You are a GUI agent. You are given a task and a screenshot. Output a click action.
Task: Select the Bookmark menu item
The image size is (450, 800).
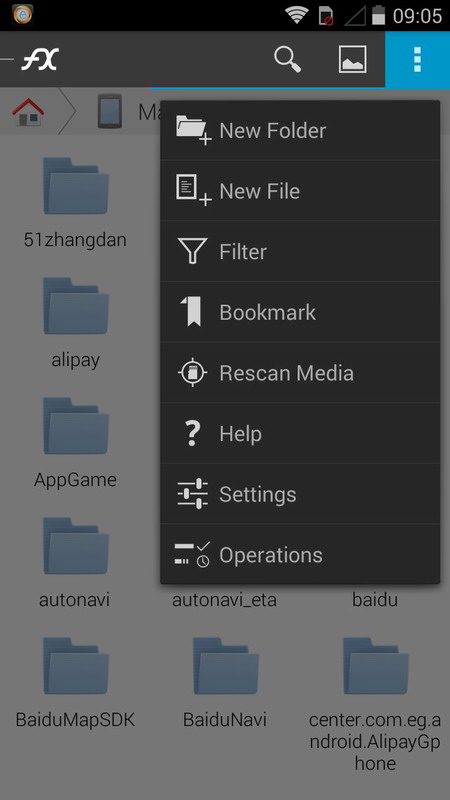(300, 312)
